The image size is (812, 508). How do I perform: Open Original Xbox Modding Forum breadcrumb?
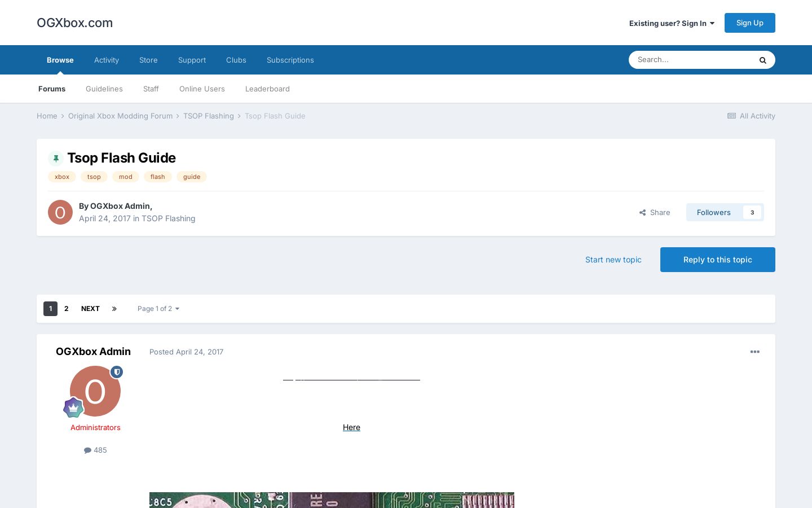(x=120, y=116)
